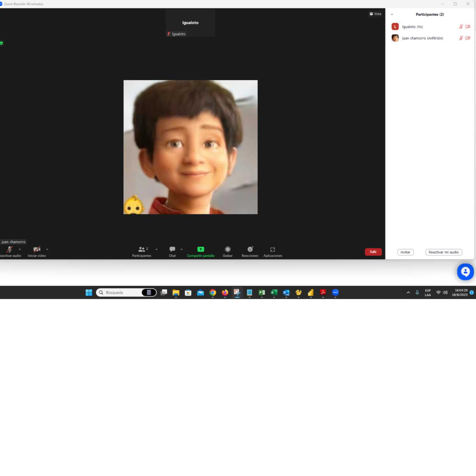Viewport: 476px width, 476px height.
Task: Open Excel from the taskbar
Action: [274, 293]
